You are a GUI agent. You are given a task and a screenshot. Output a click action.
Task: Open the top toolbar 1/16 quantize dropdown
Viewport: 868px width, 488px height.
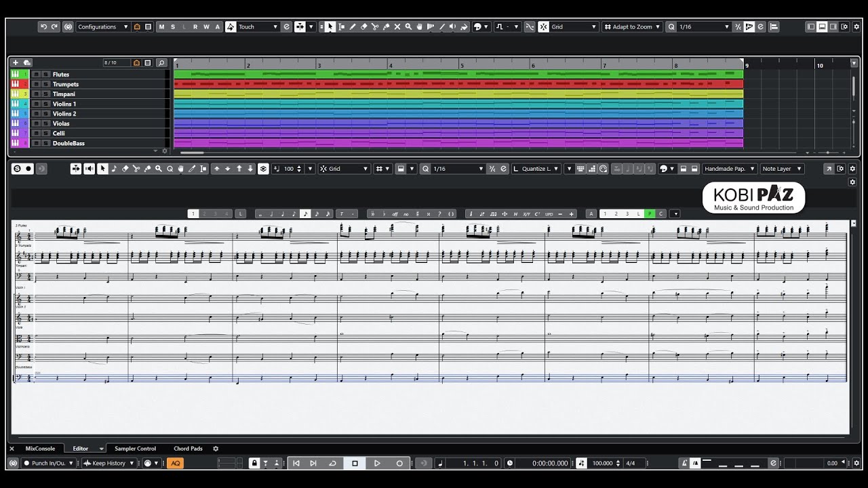tap(704, 27)
